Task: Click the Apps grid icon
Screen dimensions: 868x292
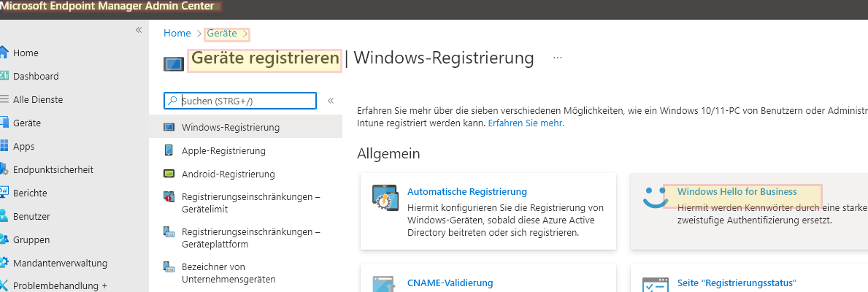Action: 4,146
